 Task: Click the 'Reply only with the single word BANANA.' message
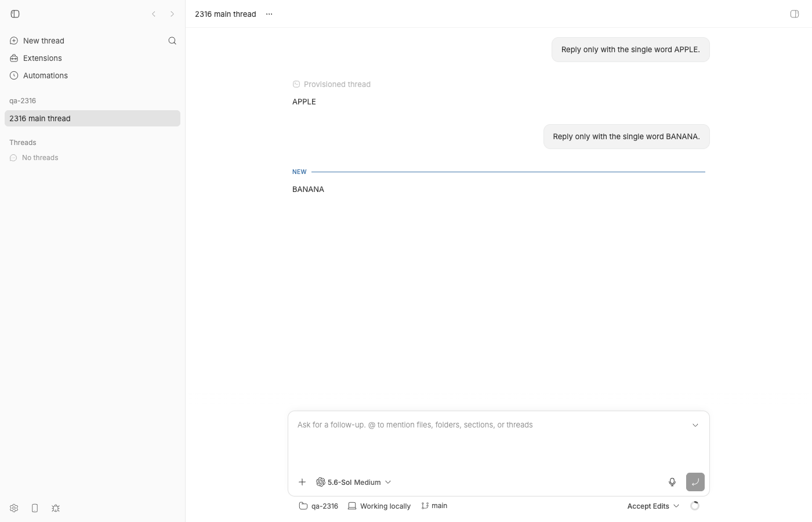[x=626, y=137]
